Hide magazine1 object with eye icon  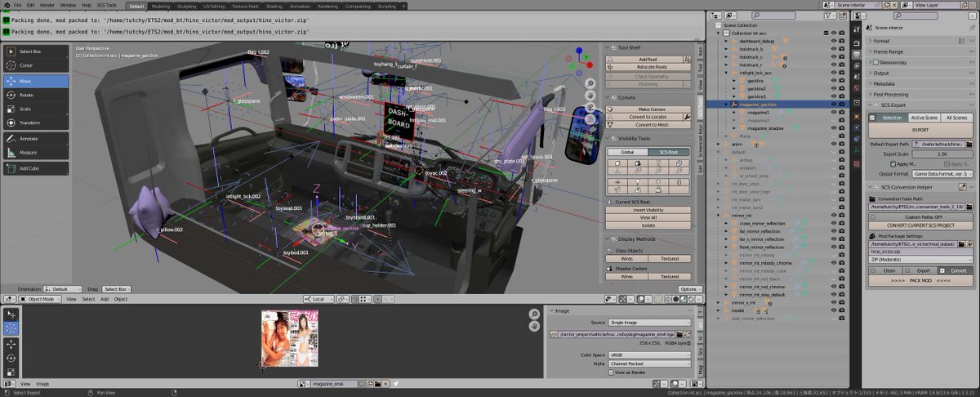[x=833, y=112]
